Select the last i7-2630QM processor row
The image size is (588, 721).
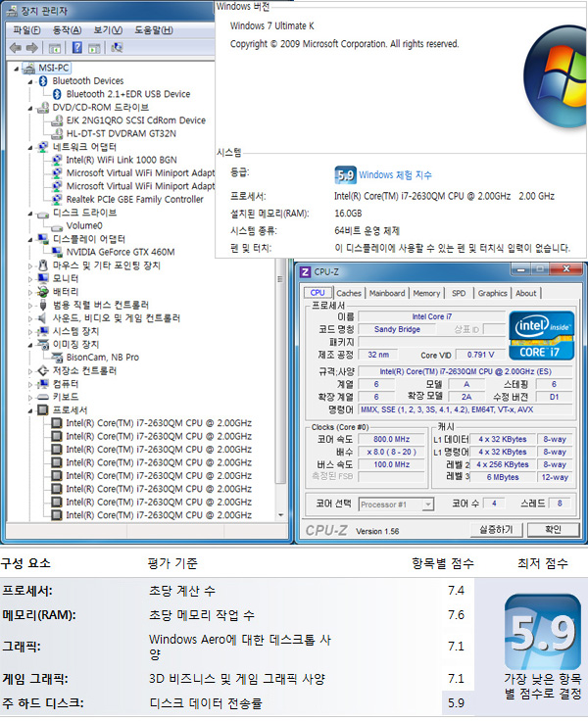point(159,515)
